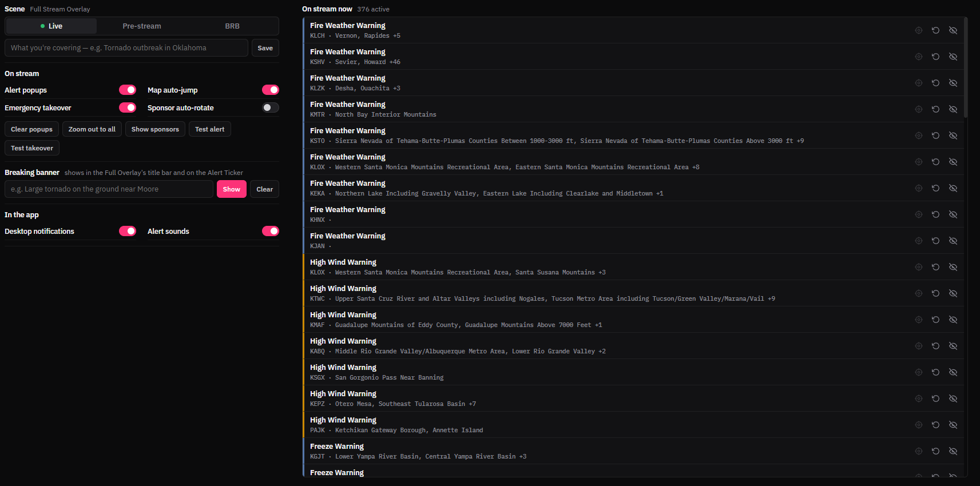The width and height of the screenshot is (980, 486).
Task: Save the coverage description
Action: pyautogui.click(x=265, y=48)
